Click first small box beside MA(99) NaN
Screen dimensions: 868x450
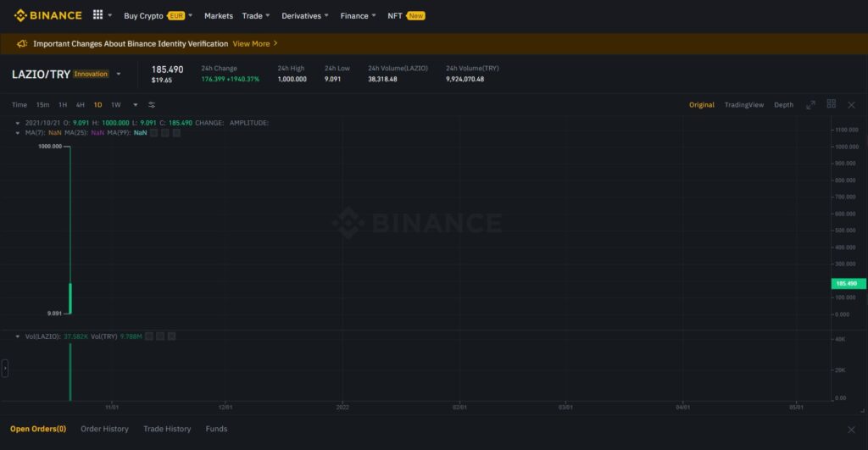[154, 133]
